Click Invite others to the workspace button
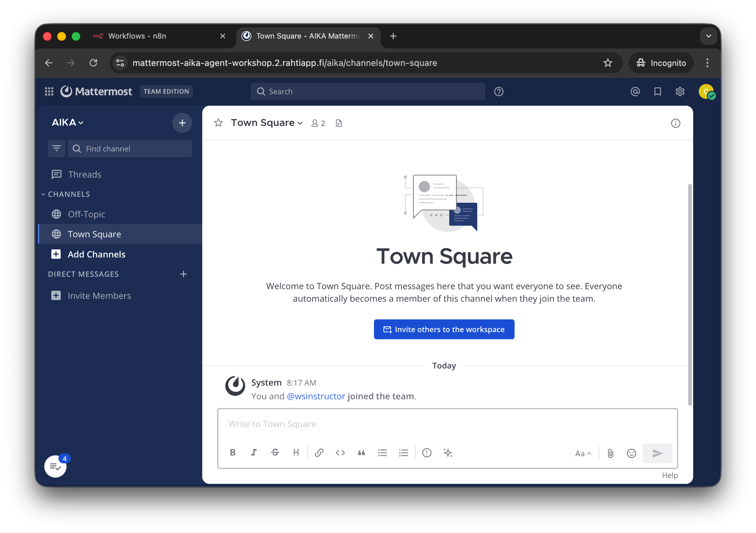The width and height of the screenshot is (756, 533). (444, 329)
